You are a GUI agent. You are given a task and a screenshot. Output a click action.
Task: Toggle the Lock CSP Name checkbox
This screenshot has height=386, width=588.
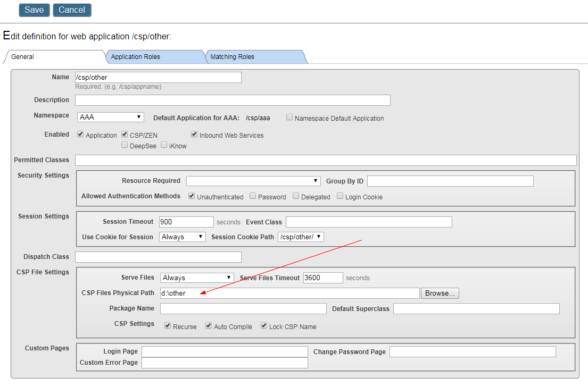(264, 326)
